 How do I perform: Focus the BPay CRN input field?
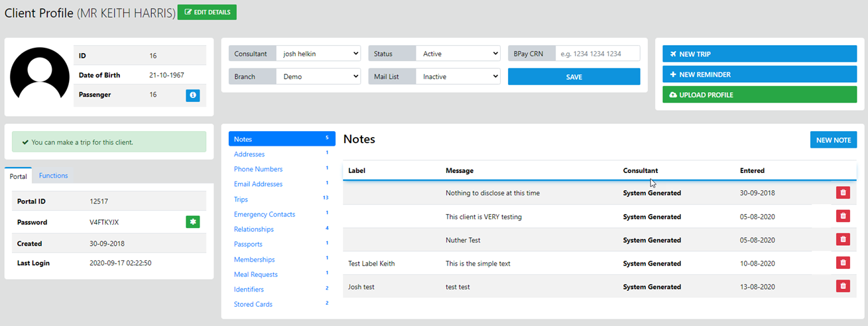click(x=597, y=54)
